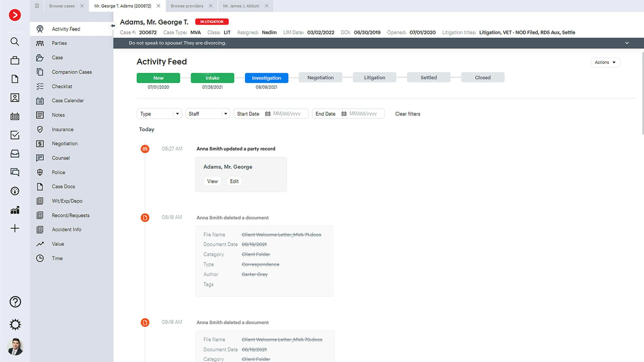Open the Police section icon

point(40,172)
